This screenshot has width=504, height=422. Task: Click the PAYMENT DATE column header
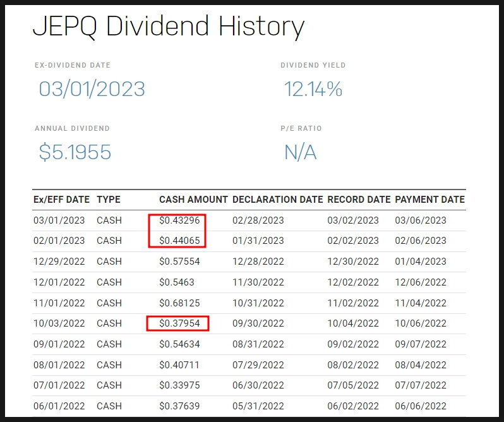click(x=429, y=200)
